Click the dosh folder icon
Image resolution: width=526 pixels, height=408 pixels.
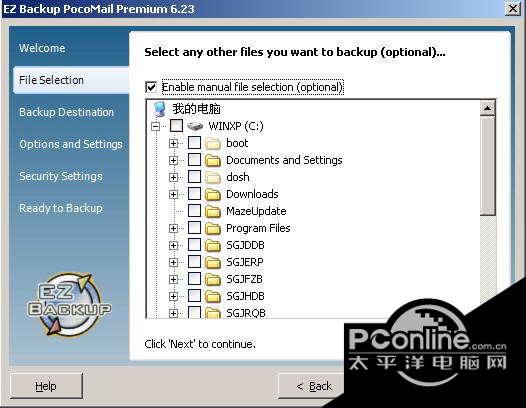click(213, 177)
